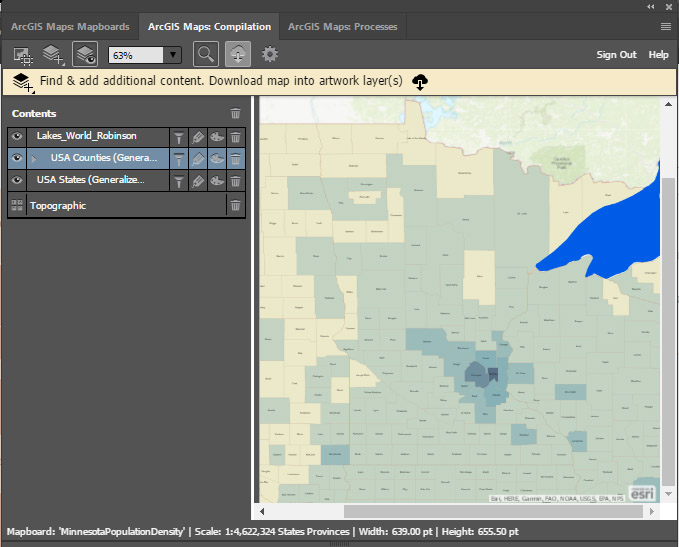Image resolution: width=679 pixels, height=547 pixels.
Task: Click the Mapboard 'MinnesotaPopulationDensity' status text
Action: coord(96,531)
